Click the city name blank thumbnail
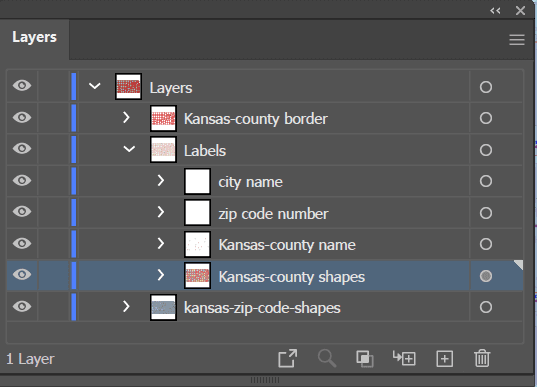 click(197, 181)
